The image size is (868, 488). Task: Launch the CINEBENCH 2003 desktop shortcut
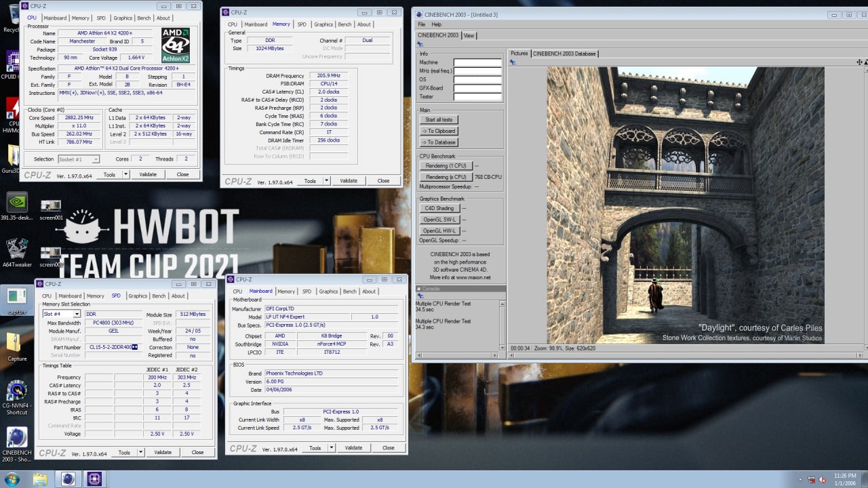(17, 445)
